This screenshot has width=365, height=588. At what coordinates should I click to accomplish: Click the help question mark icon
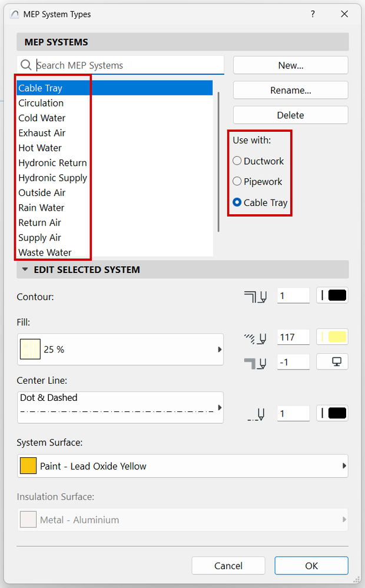(312, 14)
